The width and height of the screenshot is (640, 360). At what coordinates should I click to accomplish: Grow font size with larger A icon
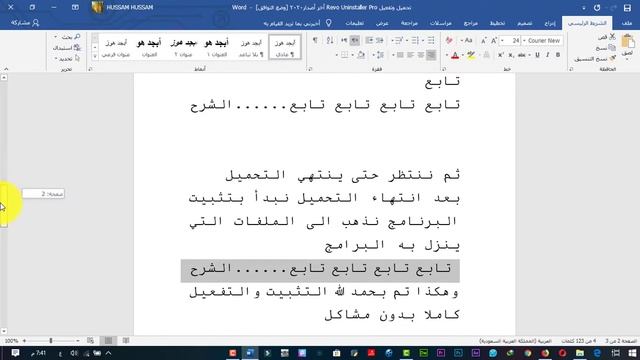(494, 40)
